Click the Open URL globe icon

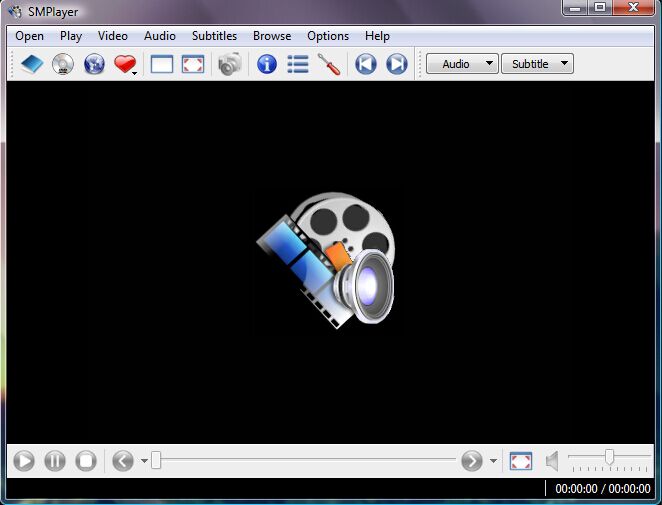[x=94, y=65]
